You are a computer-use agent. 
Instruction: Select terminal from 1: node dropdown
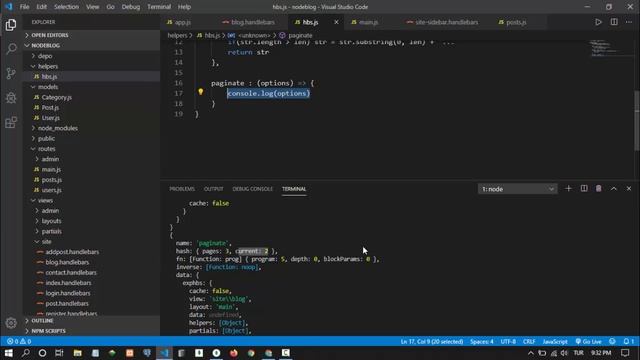(518, 189)
